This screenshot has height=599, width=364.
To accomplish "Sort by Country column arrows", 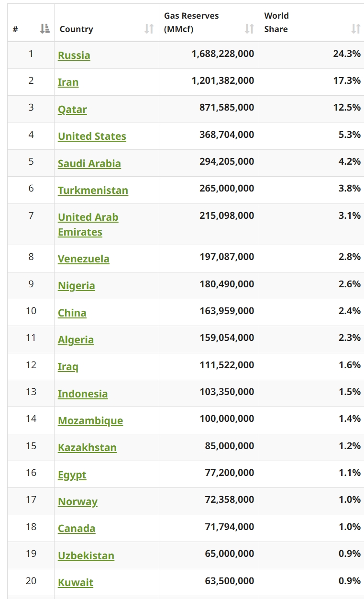I will pyautogui.click(x=149, y=29).
